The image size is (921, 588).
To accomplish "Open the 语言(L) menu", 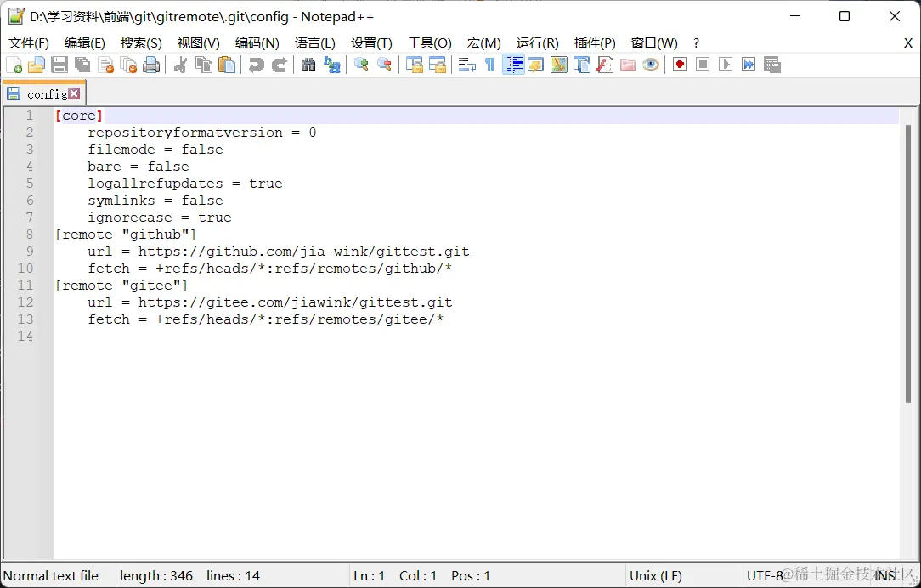I will pos(315,43).
